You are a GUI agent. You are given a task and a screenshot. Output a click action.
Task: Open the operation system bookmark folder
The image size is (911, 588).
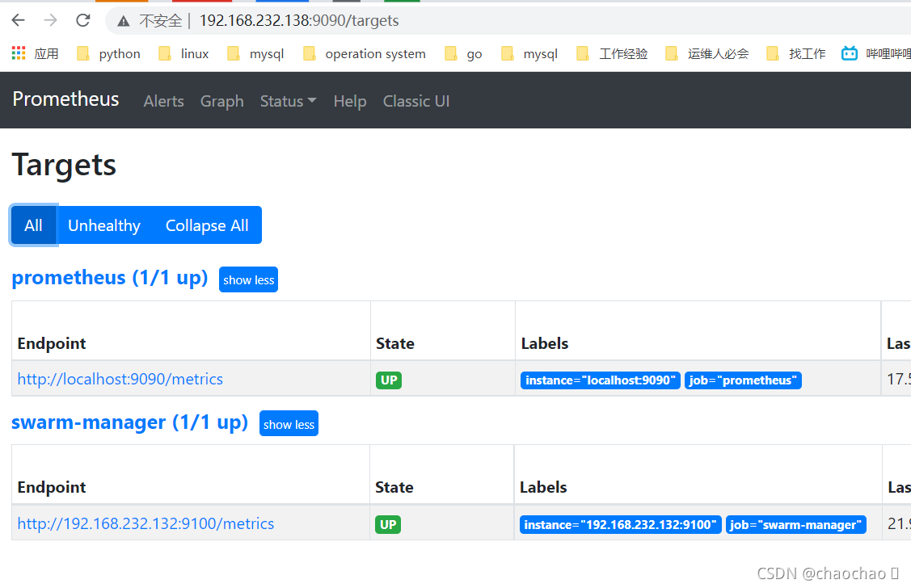(x=365, y=54)
